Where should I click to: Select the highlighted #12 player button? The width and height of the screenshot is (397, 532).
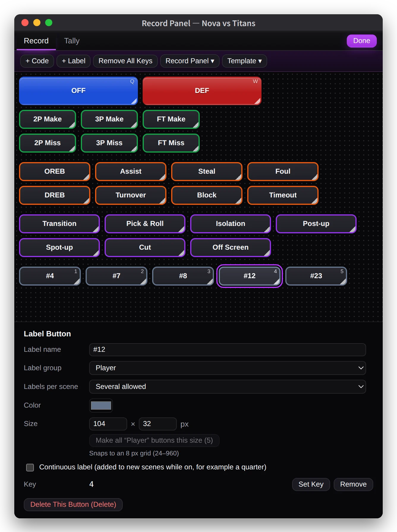(250, 276)
